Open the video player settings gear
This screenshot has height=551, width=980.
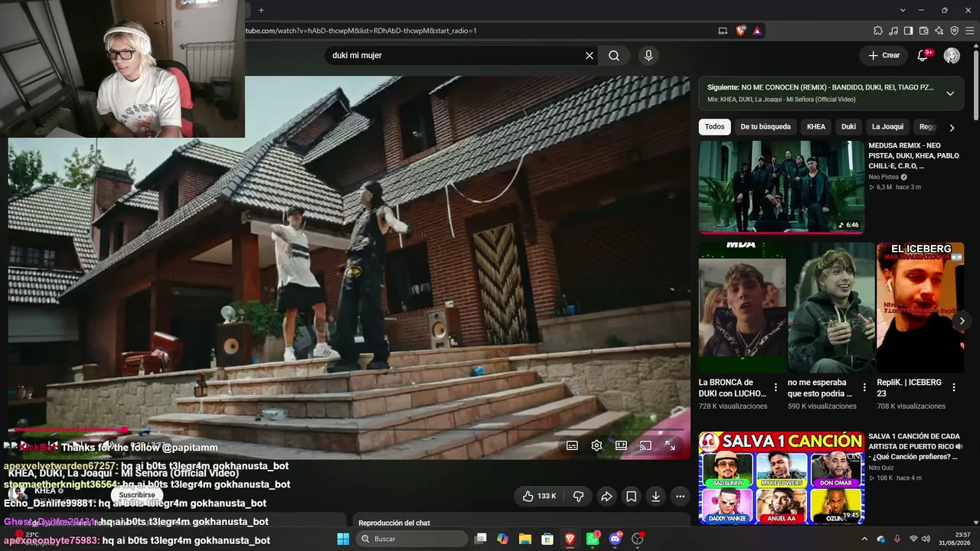point(596,445)
